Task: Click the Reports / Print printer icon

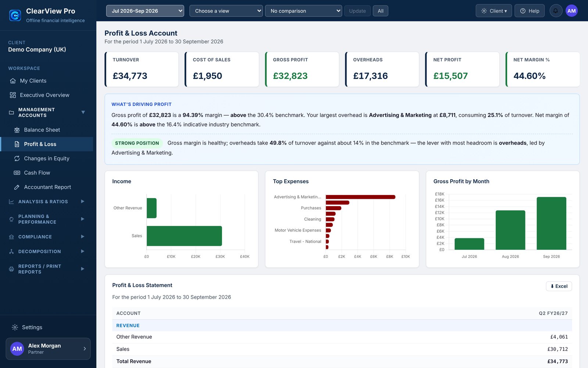Action: [11, 269]
